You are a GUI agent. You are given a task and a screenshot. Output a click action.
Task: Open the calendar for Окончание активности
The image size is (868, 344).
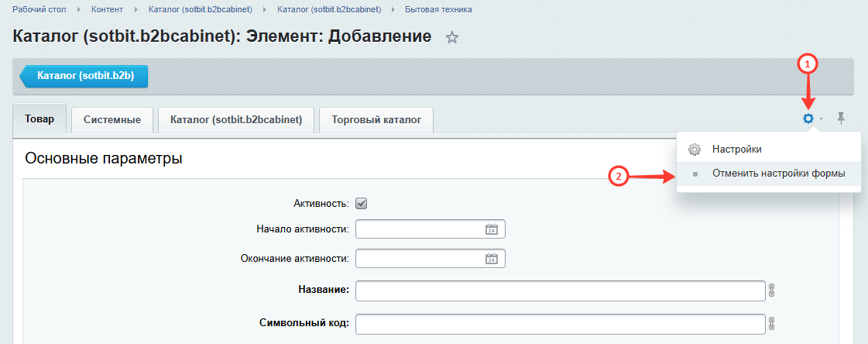pos(492,259)
